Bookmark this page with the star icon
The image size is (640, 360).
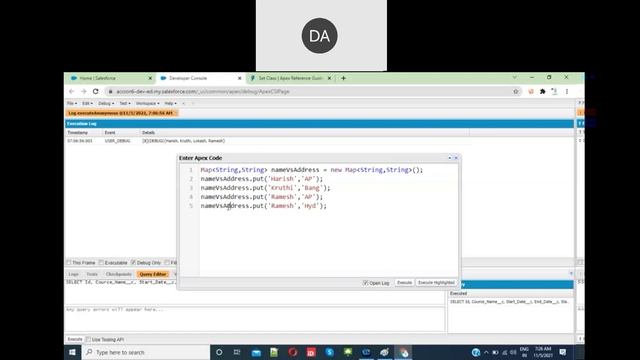point(516,91)
